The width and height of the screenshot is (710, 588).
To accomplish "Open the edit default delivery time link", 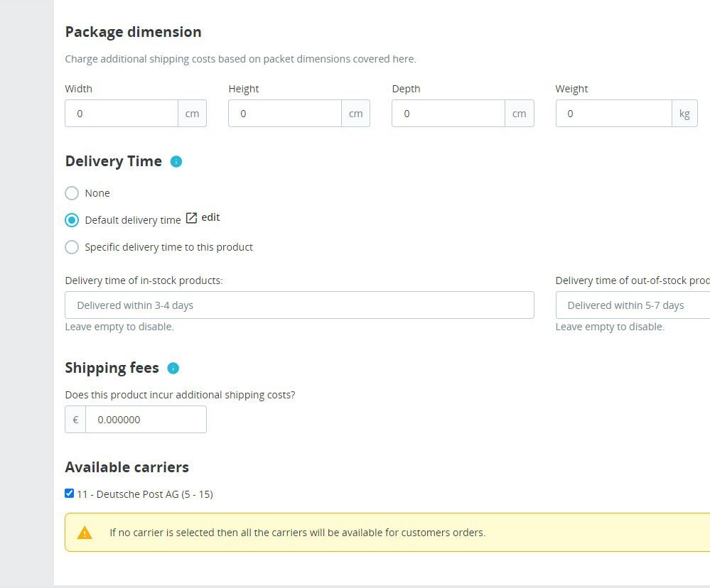I will point(210,218).
